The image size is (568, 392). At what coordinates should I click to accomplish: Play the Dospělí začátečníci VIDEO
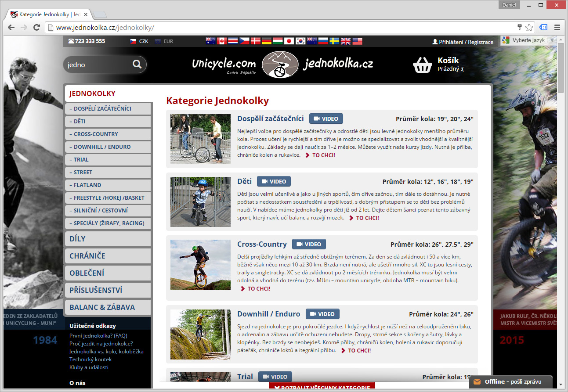point(326,119)
